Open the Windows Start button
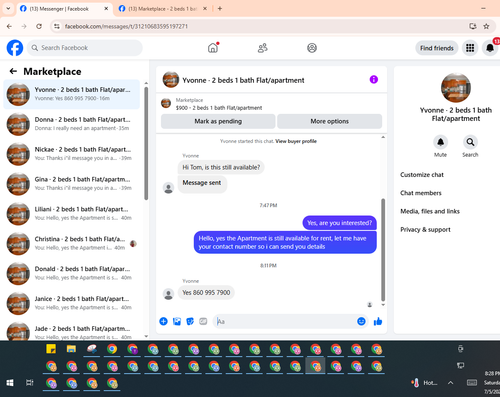Image resolution: width=500 pixels, height=397 pixels. 10,383
